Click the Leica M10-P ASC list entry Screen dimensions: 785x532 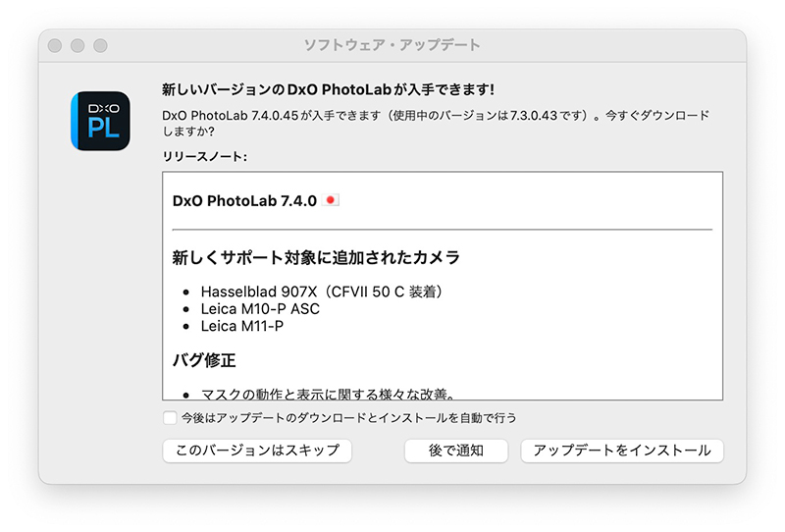coord(260,309)
